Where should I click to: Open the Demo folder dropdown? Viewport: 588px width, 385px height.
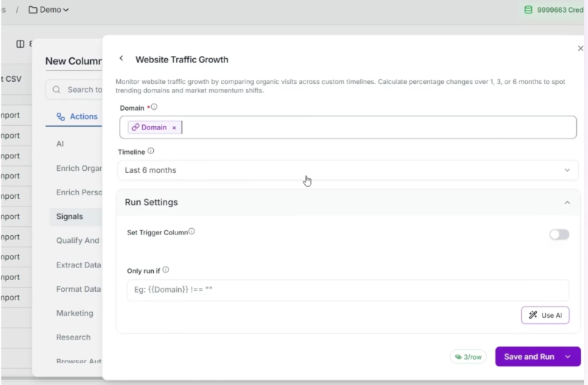point(49,10)
